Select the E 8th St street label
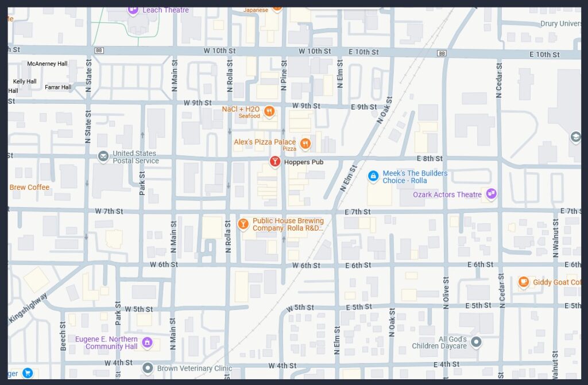588x385 pixels. (x=430, y=158)
